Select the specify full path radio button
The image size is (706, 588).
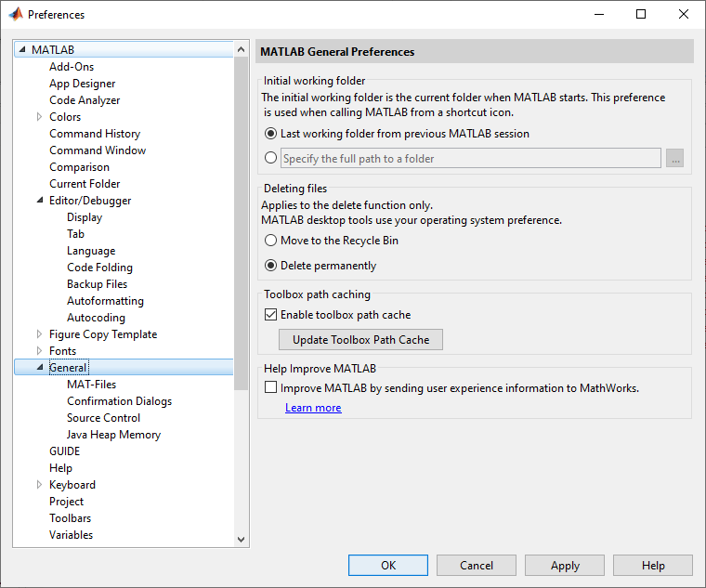tap(270, 158)
